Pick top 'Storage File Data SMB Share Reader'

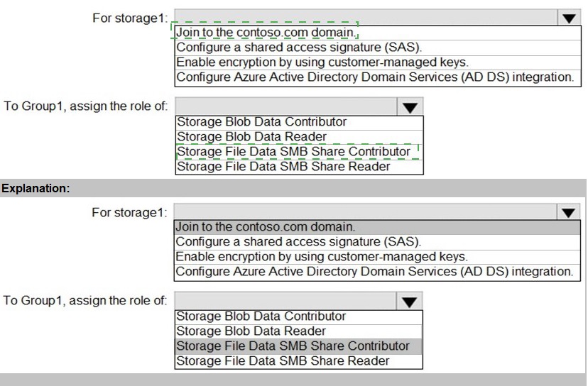point(283,166)
